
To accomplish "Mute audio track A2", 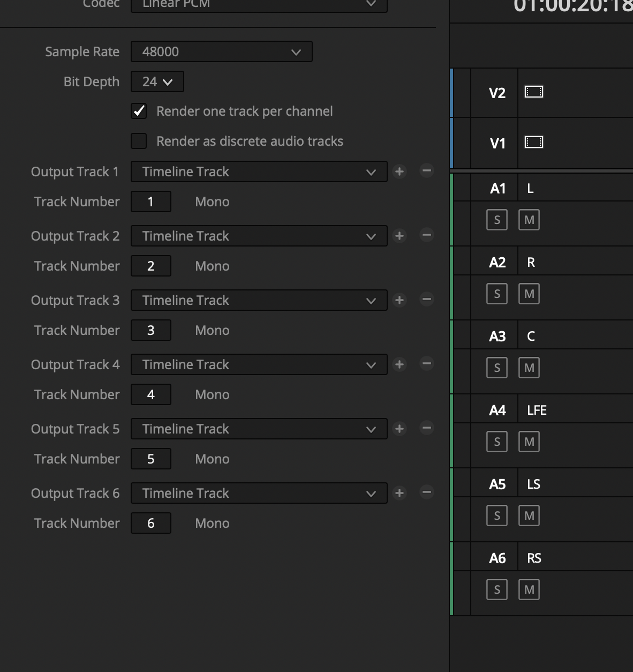I will click(529, 294).
